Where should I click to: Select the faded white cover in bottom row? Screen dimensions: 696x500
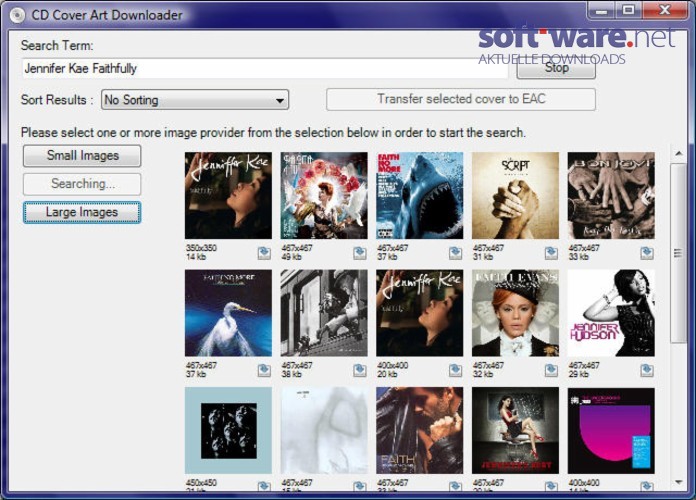click(x=324, y=430)
